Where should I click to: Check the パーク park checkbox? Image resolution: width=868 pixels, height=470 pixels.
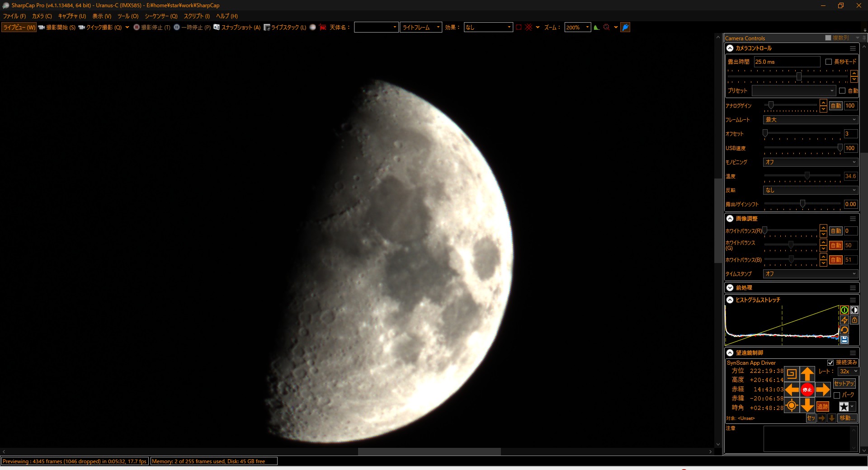[x=837, y=395]
